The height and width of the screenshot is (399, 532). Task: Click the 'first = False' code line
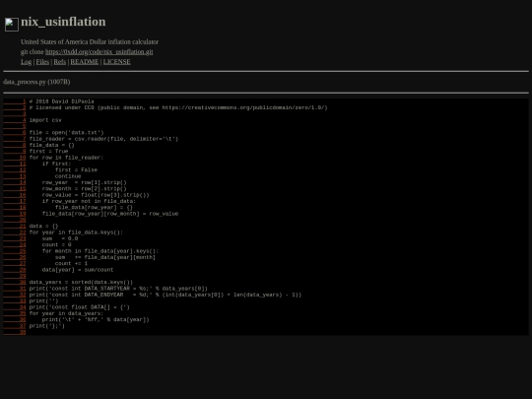point(76,170)
